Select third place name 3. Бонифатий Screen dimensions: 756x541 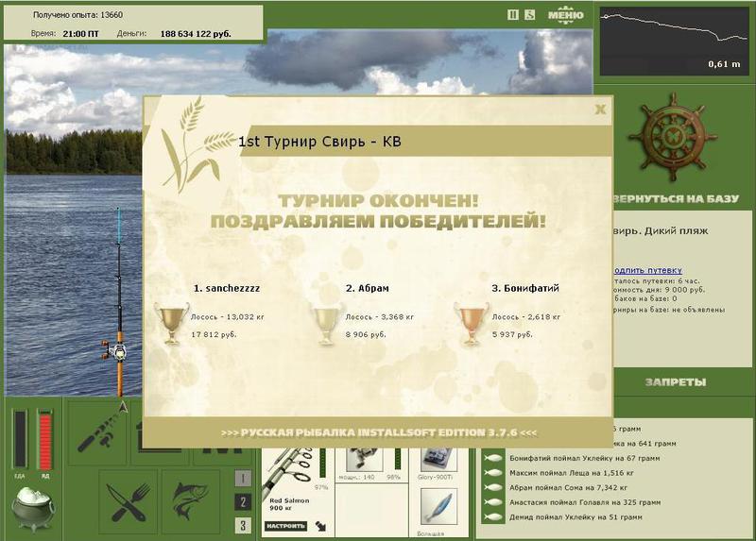pos(525,289)
